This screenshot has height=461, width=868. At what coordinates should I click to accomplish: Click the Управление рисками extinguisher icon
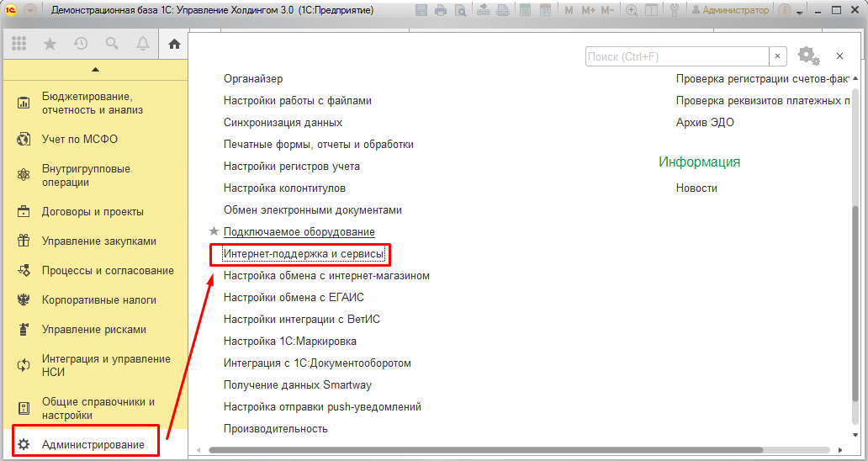[24, 329]
